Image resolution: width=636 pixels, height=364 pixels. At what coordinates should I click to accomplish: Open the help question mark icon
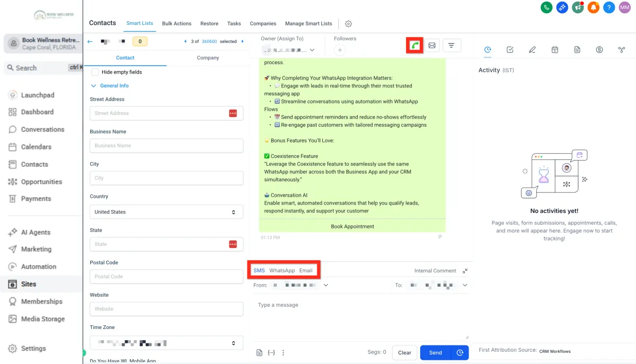tap(609, 7)
